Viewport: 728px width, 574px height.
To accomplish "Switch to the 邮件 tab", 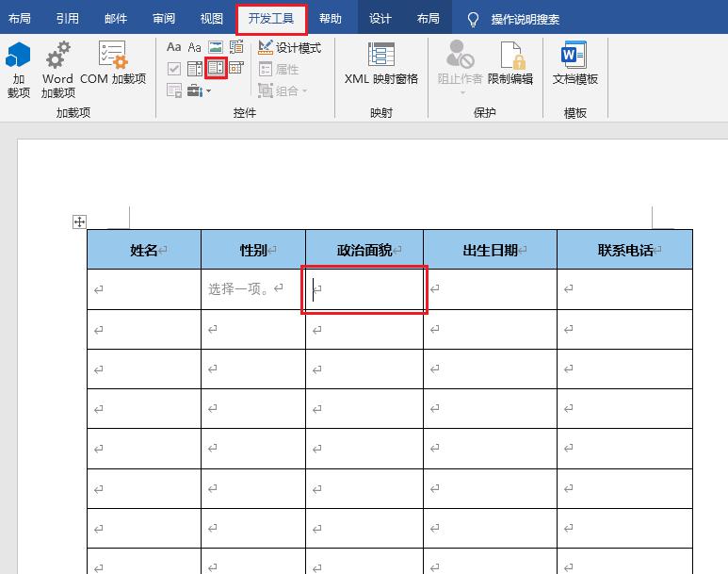I will tap(116, 19).
